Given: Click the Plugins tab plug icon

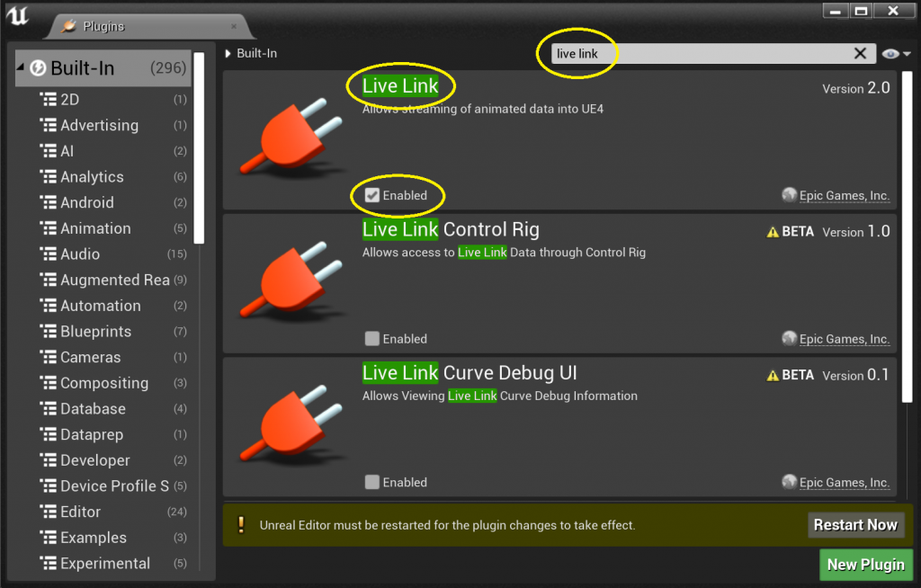Looking at the screenshot, I should point(69,26).
